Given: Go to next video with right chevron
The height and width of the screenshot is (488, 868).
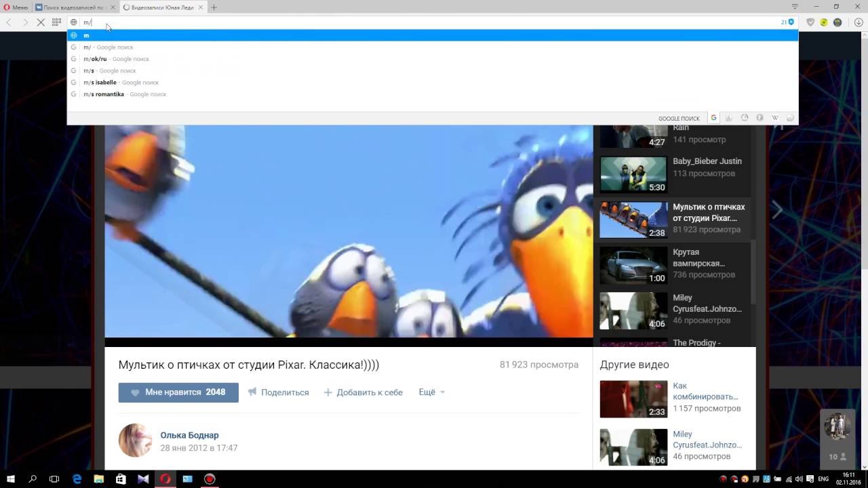Looking at the screenshot, I should 777,211.
